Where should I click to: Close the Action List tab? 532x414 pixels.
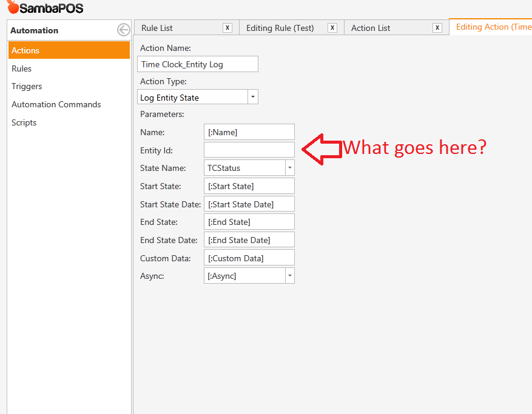(437, 28)
